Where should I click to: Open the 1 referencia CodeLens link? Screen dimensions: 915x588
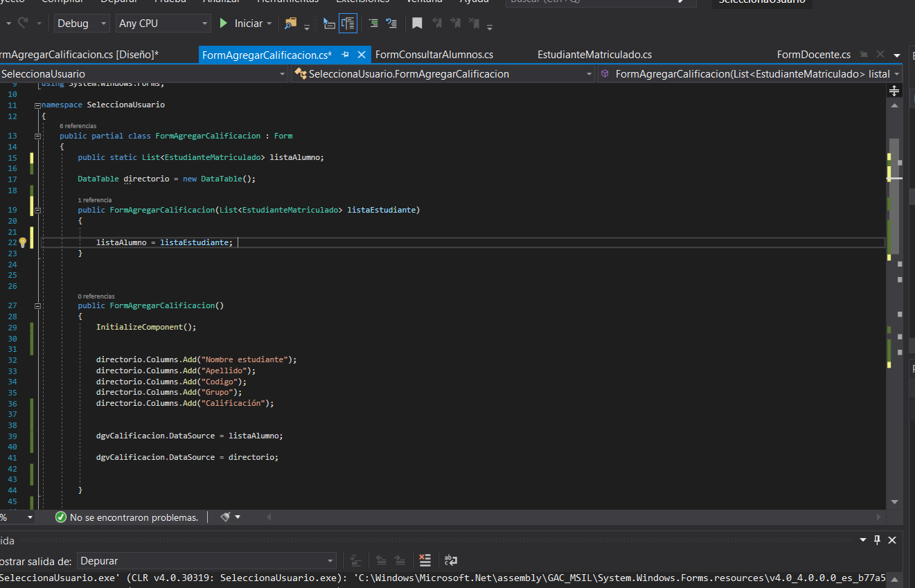95,199
